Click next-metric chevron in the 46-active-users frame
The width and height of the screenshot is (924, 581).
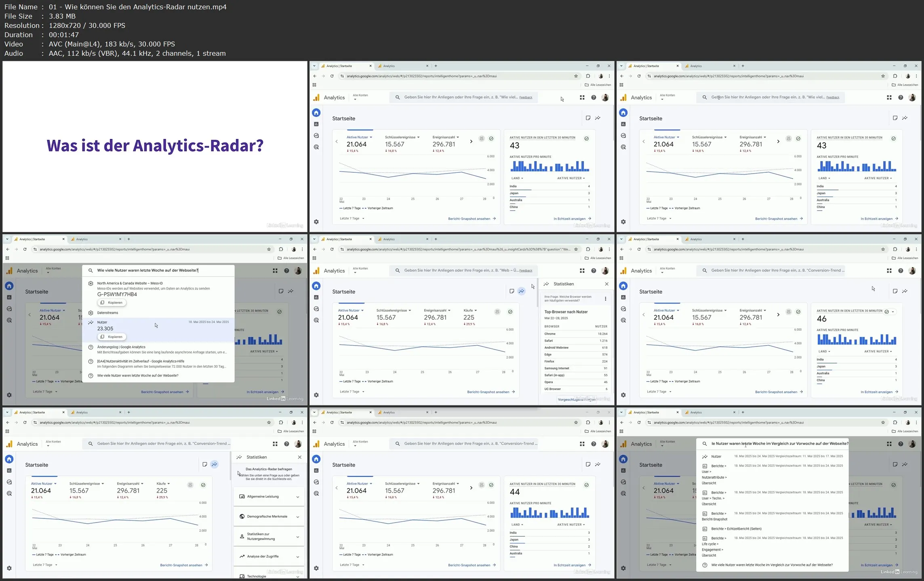(778, 315)
